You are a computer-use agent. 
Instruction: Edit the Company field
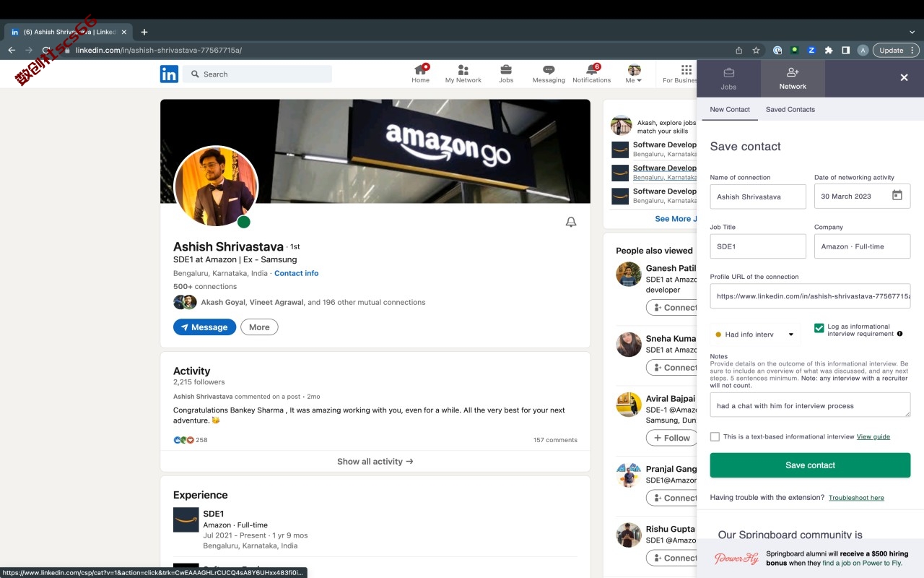(862, 246)
